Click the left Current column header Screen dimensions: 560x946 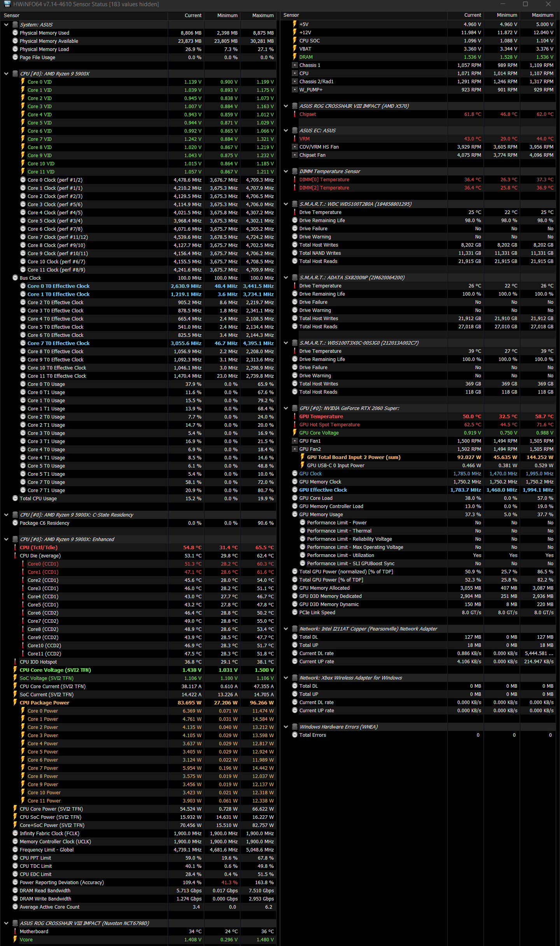pos(186,16)
